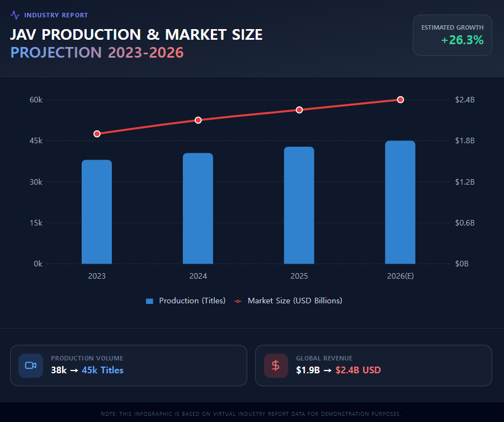Screen dimensions: 504x422
Task: Select the 2025 axis label
Action: [299, 276]
